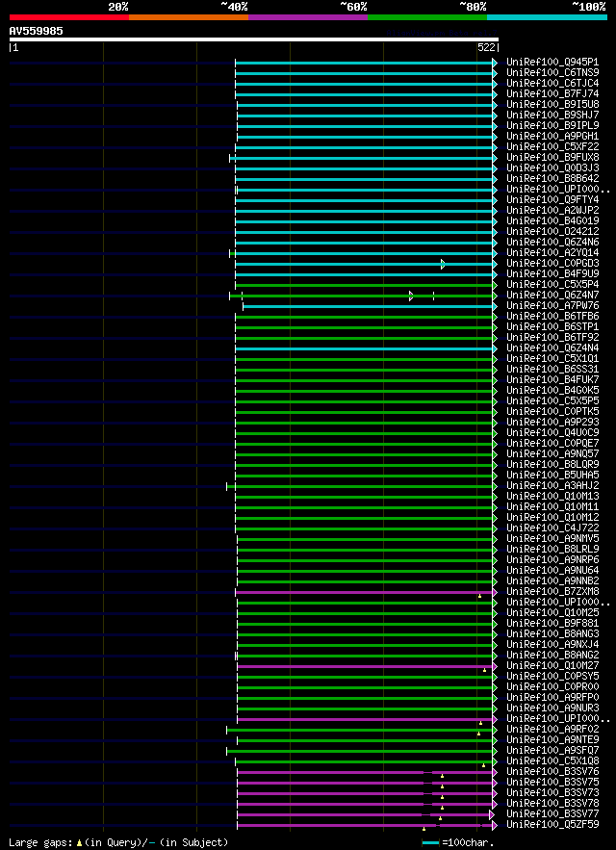Click the cyan ~100% identity legend bar
Viewport: 616px width, 850px height.
click(x=547, y=17)
